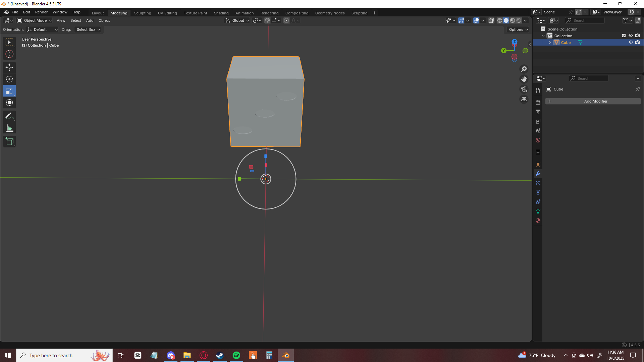Open the Orientation Default dropdown
Viewport: 644px width, 362px height.
(42, 29)
